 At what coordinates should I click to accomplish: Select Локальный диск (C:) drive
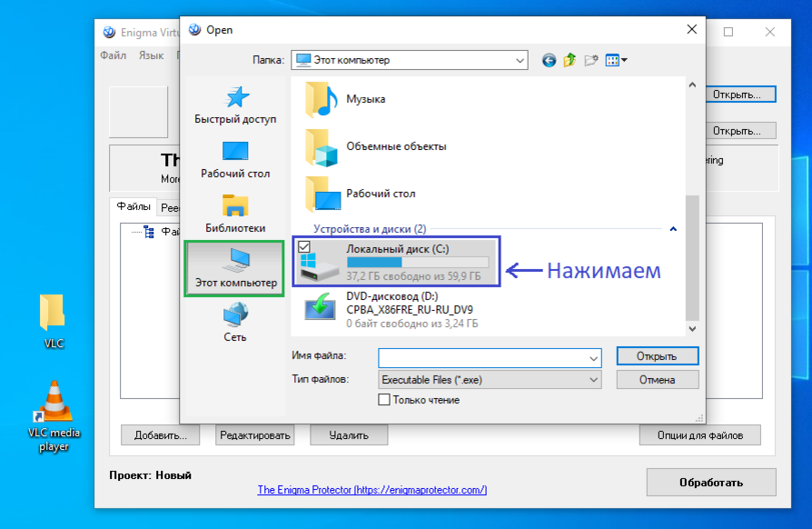click(x=396, y=262)
